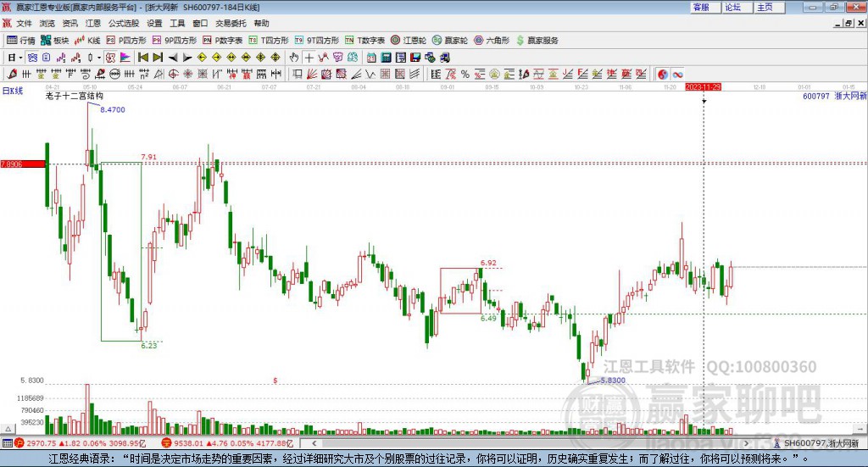Click Shanghai index 2970.75 in status bar

[x=41, y=443]
